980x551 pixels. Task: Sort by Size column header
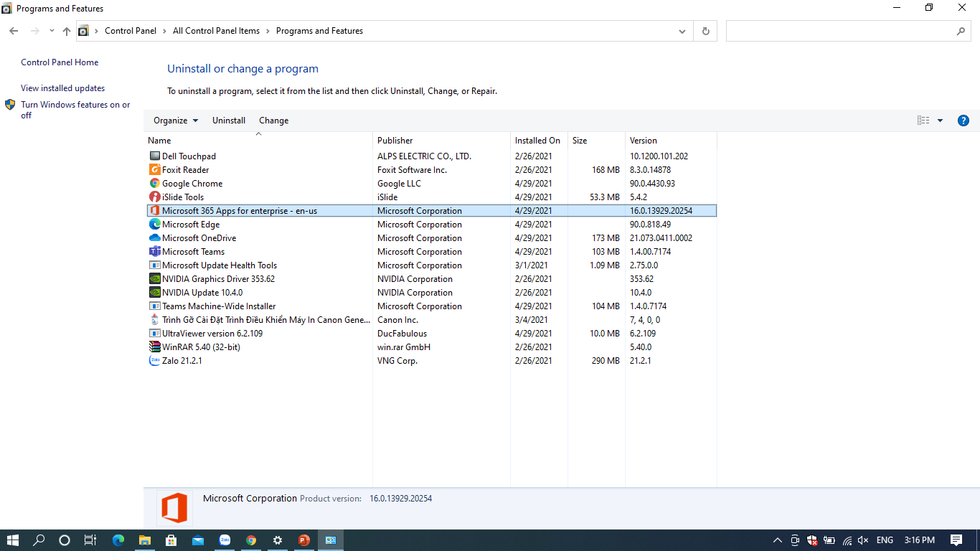[596, 141]
